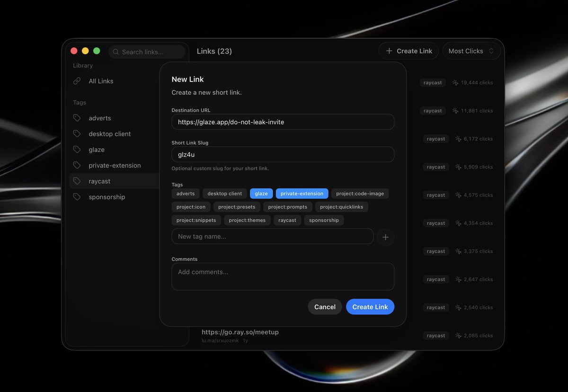Click the blue Create Link button in dialog
568x392 pixels.
point(370,307)
